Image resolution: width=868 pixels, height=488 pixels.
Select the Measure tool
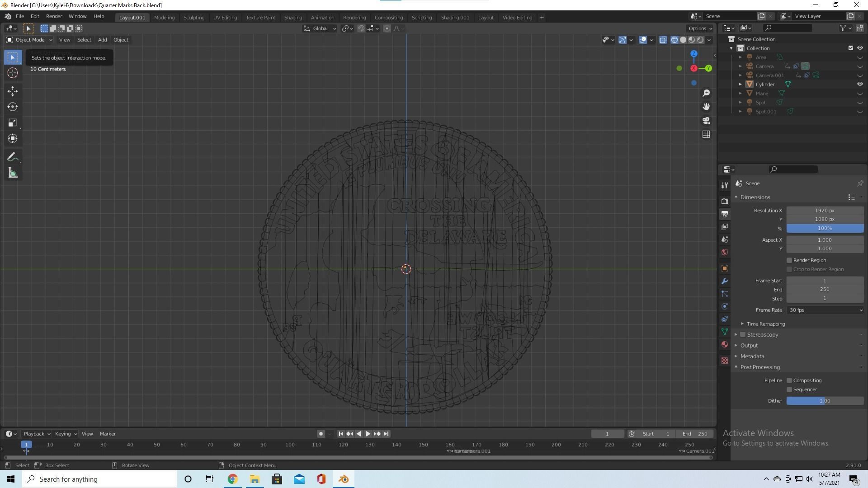pyautogui.click(x=13, y=173)
